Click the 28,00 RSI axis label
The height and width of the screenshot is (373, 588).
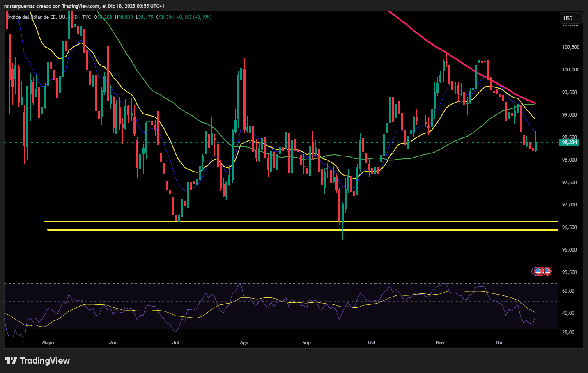[568, 332]
